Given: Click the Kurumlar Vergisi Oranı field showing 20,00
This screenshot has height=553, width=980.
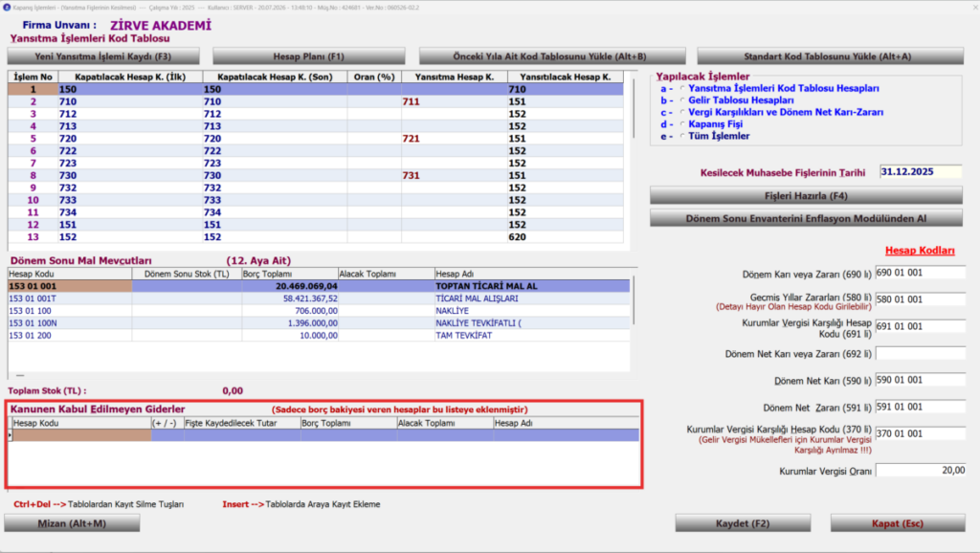Looking at the screenshot, I should [920, 471].
